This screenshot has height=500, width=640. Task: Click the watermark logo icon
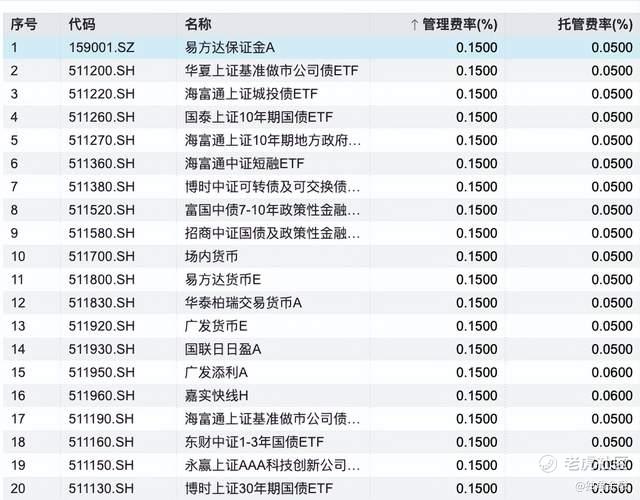548,464
